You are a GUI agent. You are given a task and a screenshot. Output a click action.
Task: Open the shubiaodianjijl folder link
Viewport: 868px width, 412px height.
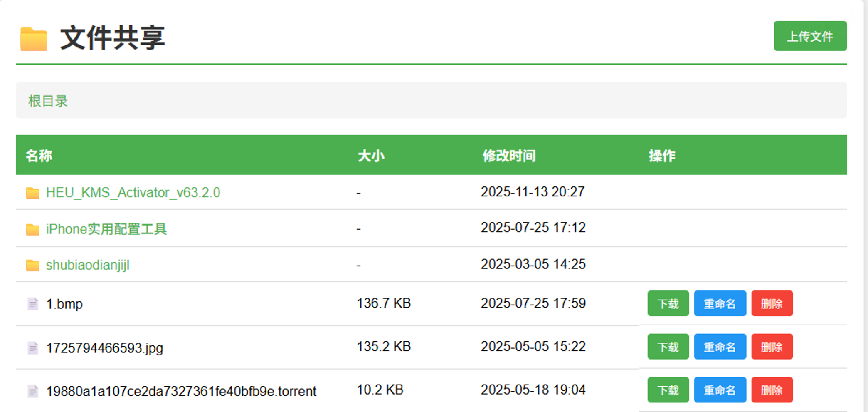(x=88, y=265)
